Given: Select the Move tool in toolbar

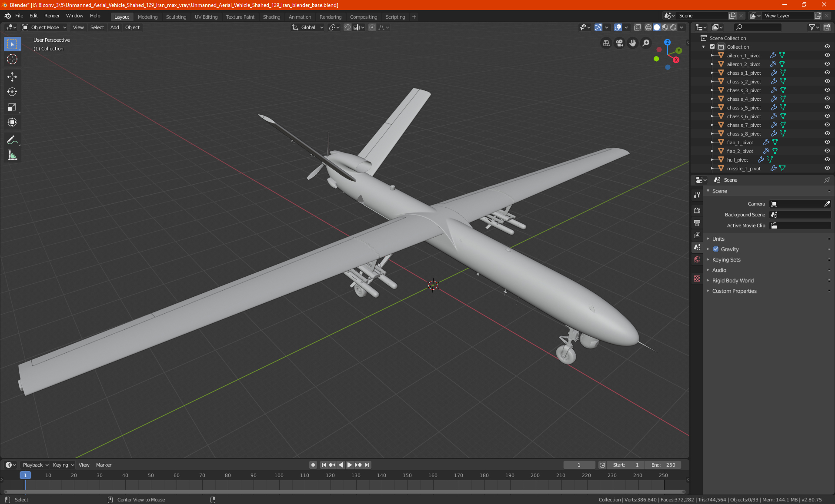Looking at the screenshot, I should 12,77.
